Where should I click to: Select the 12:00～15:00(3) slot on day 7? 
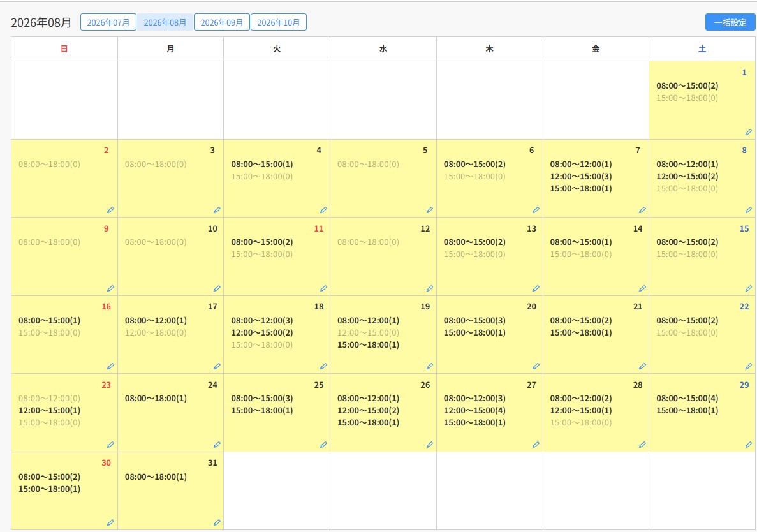click(581, 176)
